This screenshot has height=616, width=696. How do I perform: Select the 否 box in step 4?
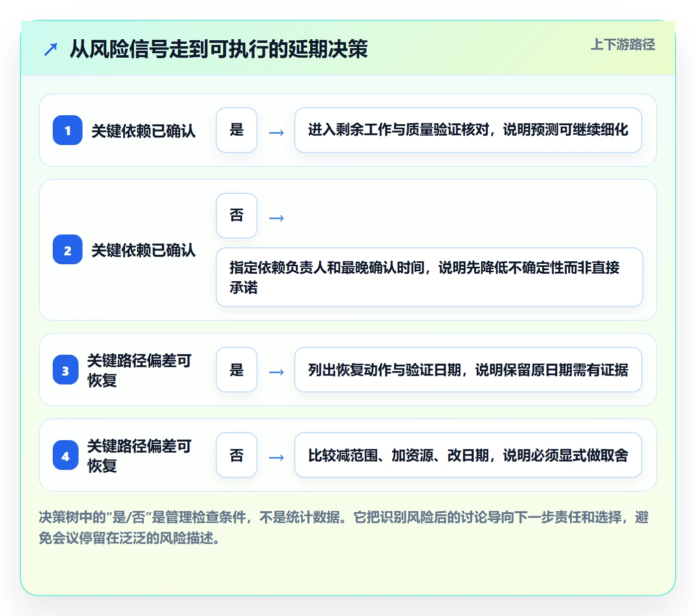pyautogui.click(x=237, y=455)
